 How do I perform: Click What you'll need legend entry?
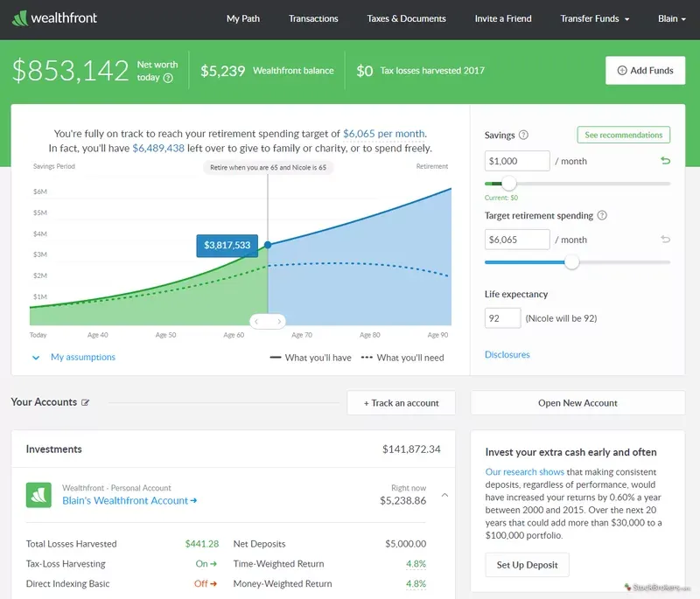coord(402,358)
